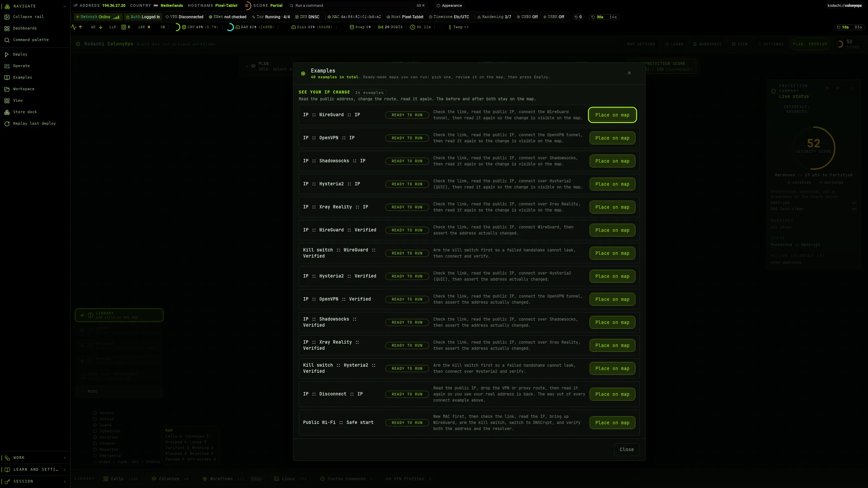Click the Run a command field
This screenshot has width=868, height=488.
[358, 6]
